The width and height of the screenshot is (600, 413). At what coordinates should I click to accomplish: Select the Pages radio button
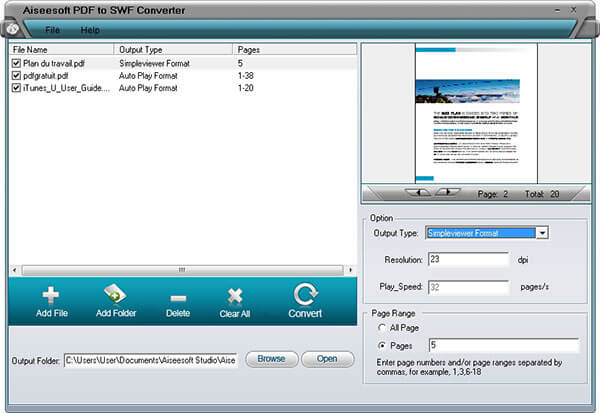[382, 346]
